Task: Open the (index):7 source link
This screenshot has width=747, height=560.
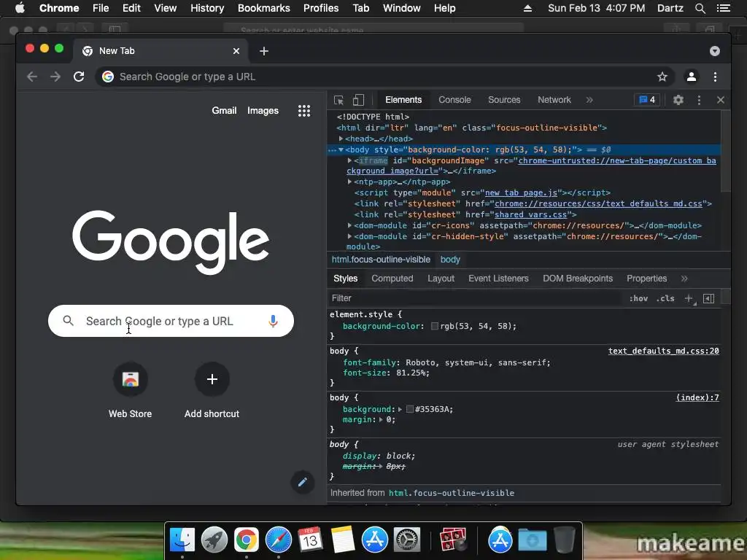Action: tap(697, 397)
